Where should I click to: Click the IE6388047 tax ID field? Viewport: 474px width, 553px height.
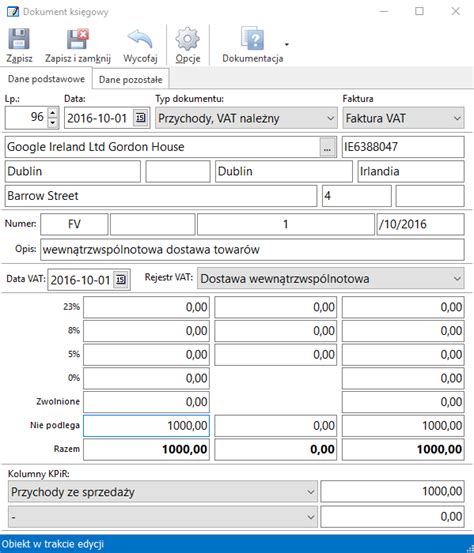403,147
